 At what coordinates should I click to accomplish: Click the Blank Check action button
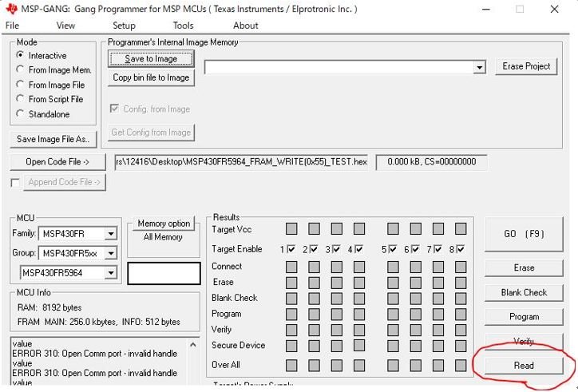[x=524, y=292]
